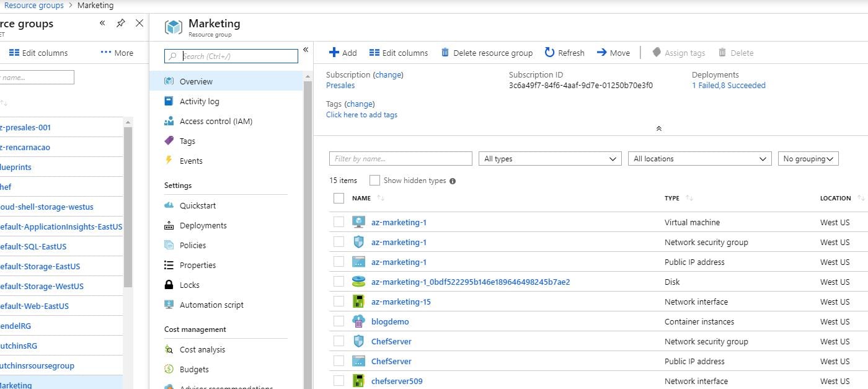This screenshot has height=389, width=868.
Task: Click the Locks padlock icon
Action: 169,285
